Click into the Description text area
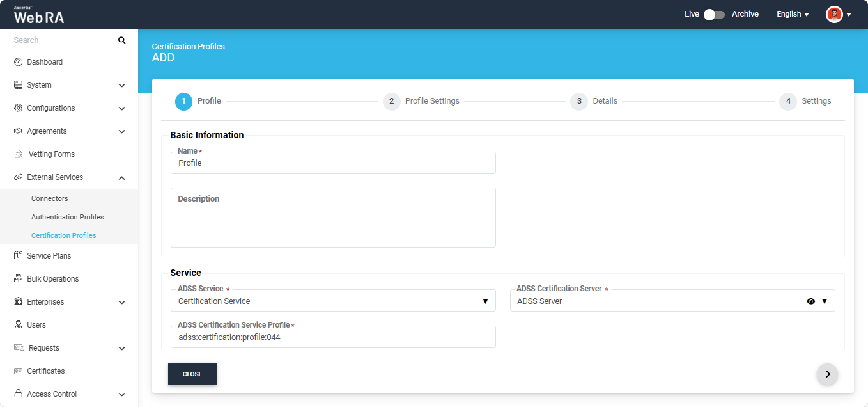This screenshot has width=868, height=407. (333, 218)
